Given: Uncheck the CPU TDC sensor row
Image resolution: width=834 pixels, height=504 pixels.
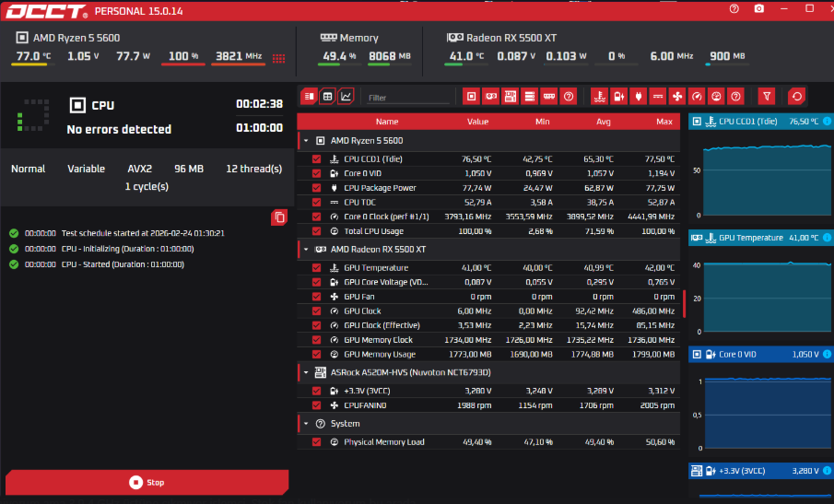Looking at the screenshot, I should (x=316, y=202).
